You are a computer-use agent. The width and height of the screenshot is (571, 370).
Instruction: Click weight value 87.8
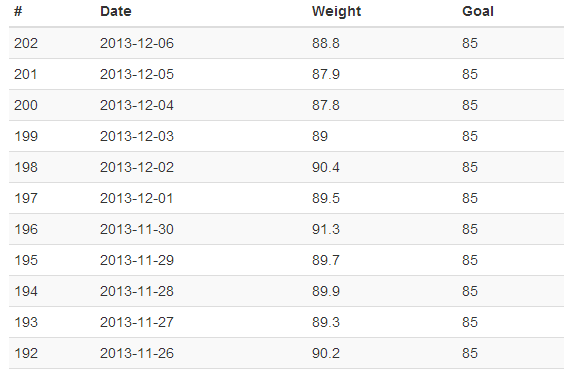tap(326, 105)
